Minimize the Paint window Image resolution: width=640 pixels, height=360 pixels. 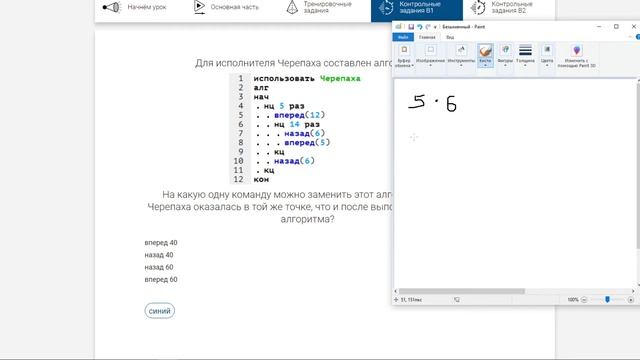click(x=599, y=27)
